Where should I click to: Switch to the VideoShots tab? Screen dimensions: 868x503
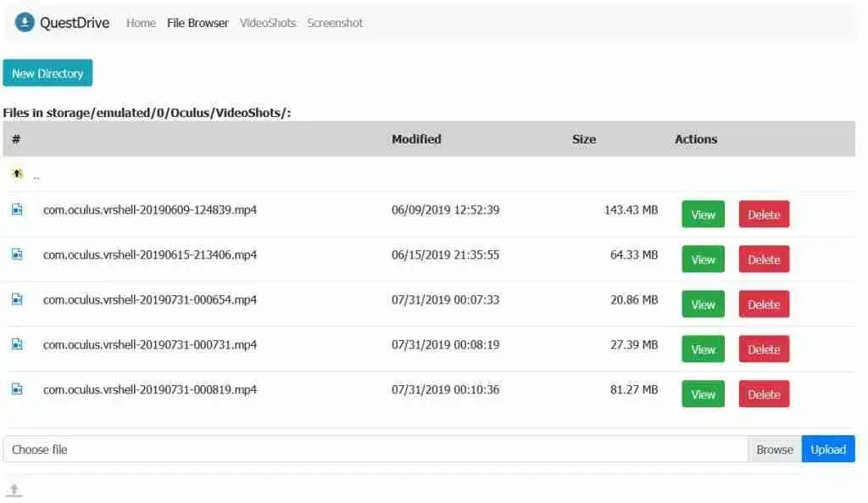pyautogui.click(x=268, y=23)
